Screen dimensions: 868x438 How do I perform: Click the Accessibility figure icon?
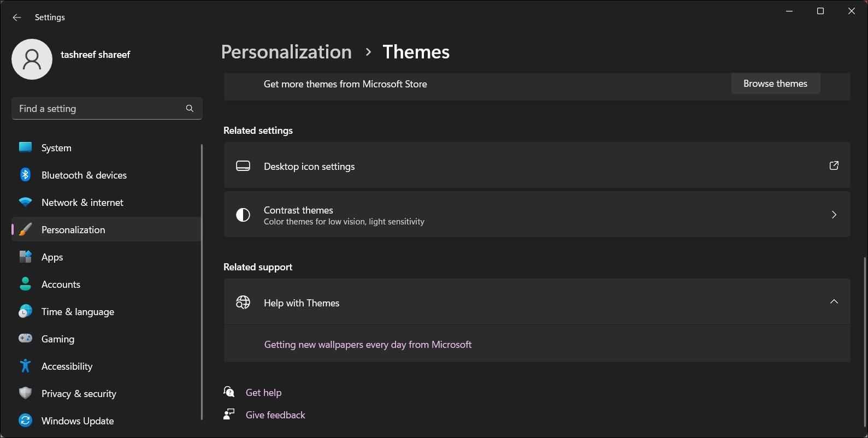tap(25, 366)
